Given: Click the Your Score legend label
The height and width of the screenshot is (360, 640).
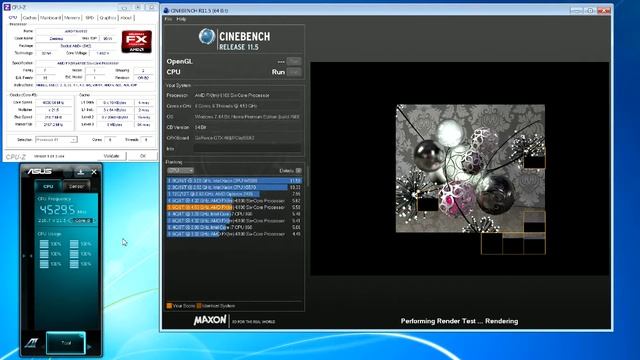Looking at the screenshot, I should 184,306.
